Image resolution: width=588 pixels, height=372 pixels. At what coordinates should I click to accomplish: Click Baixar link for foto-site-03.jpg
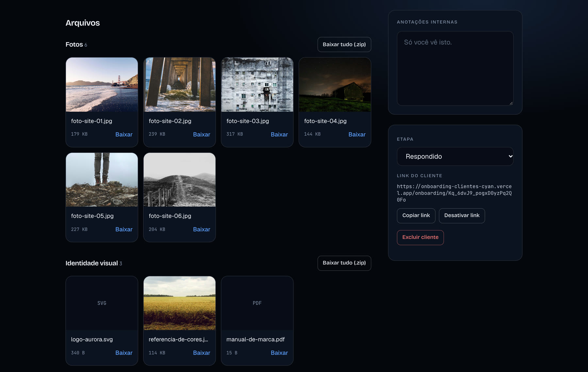click(279, 134)
